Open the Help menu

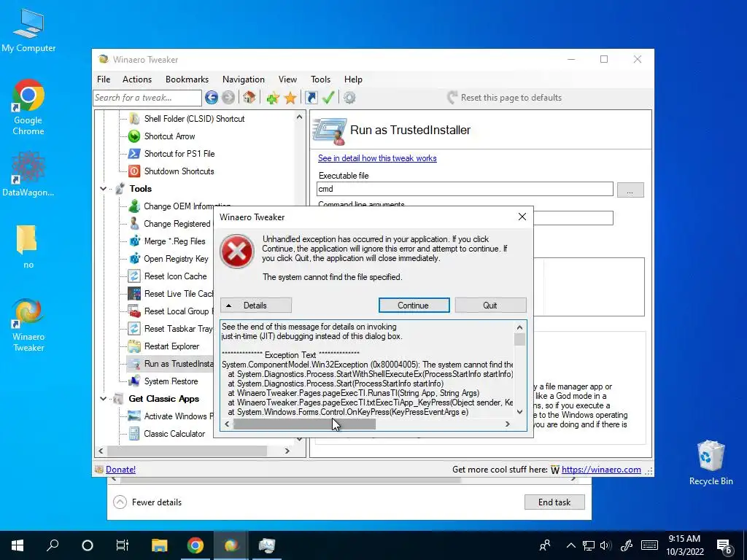tap(353, 79)
